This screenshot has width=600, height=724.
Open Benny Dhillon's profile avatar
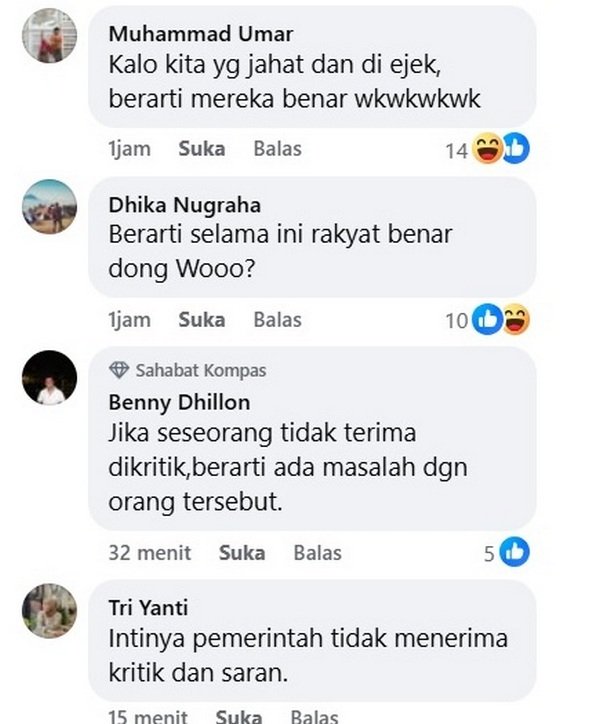pyautogui.click(x=50, y=378)
